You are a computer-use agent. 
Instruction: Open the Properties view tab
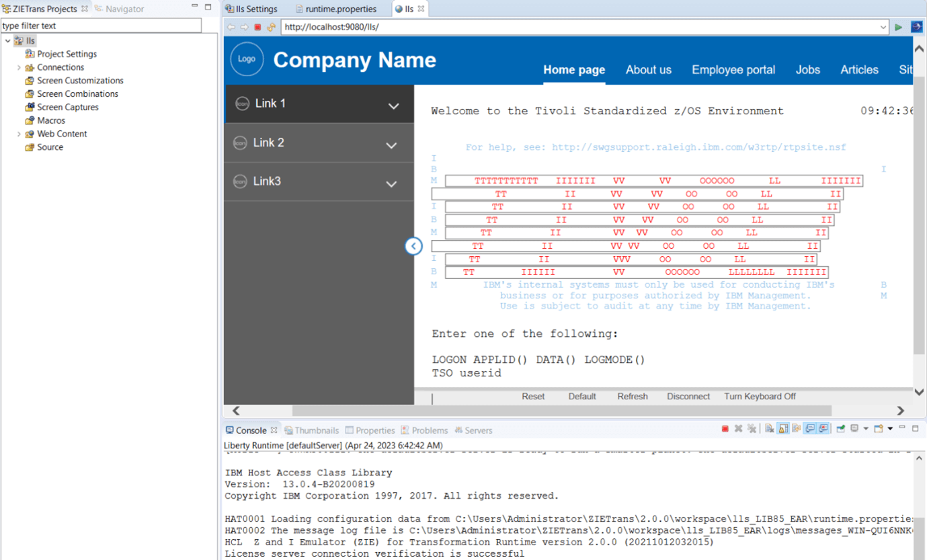tap(370, 430)
